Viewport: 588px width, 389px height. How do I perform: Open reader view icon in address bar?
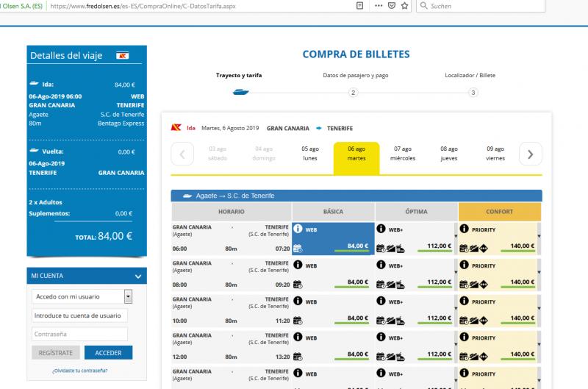(x=359, y=6)
